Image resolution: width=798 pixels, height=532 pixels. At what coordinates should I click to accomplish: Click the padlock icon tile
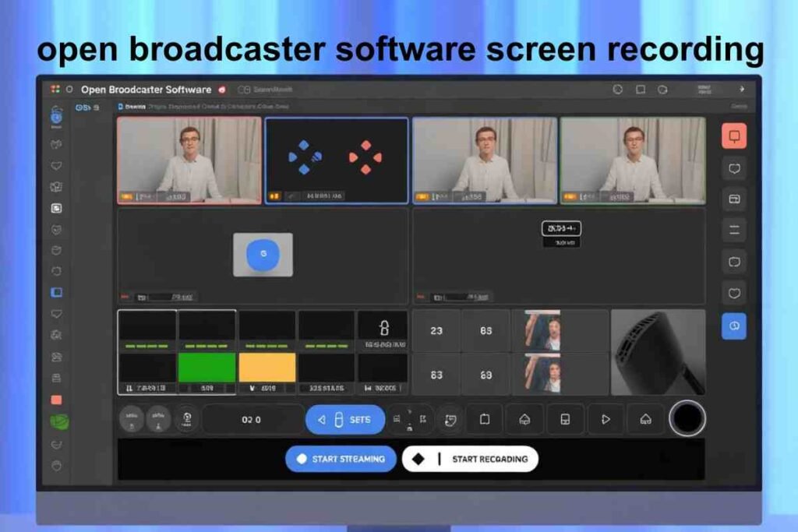coord(384,329)
